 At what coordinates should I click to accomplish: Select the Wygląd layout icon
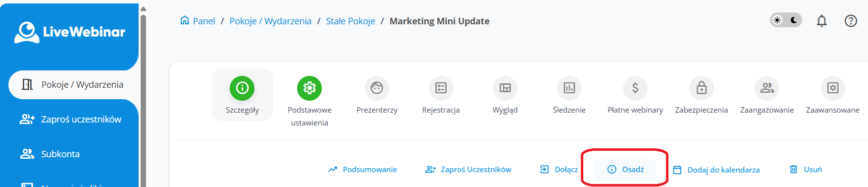coord(505,88)
